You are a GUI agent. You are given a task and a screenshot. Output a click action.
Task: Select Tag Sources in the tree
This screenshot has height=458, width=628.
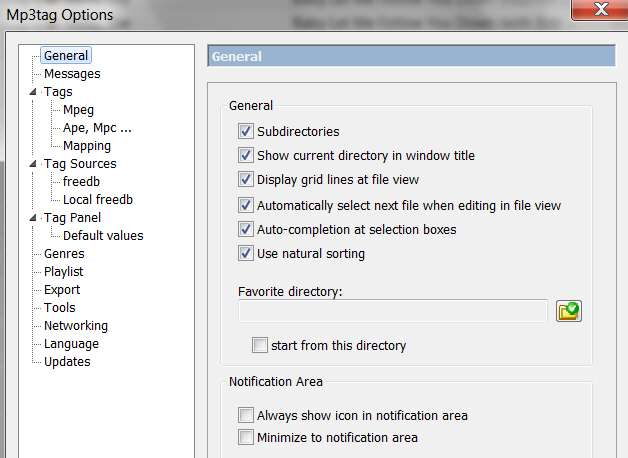tap(80, 164)
